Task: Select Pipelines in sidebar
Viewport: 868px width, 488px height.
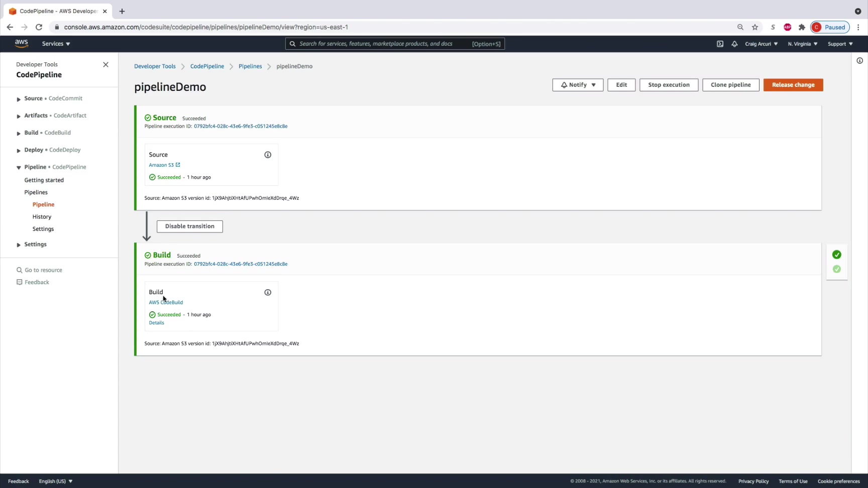Action: tap(36, 192)
